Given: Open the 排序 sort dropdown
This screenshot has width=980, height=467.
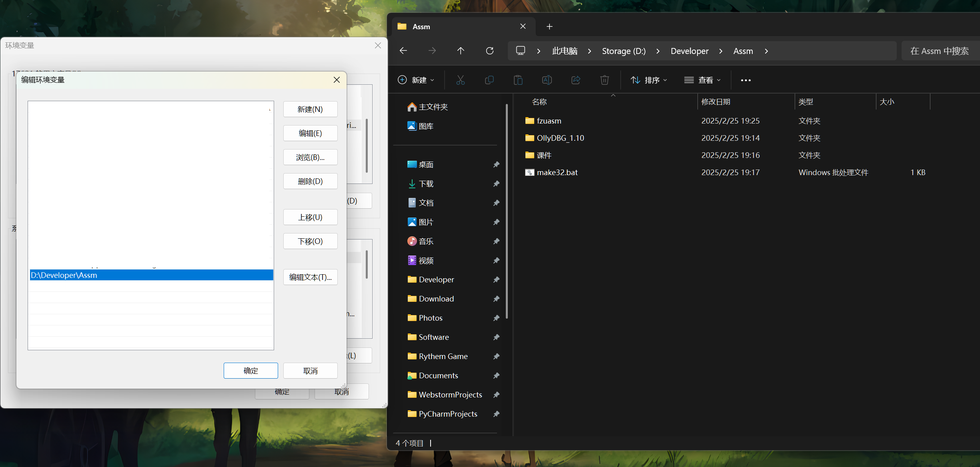Looking at the screenshot, I should (x=649, y=80).
